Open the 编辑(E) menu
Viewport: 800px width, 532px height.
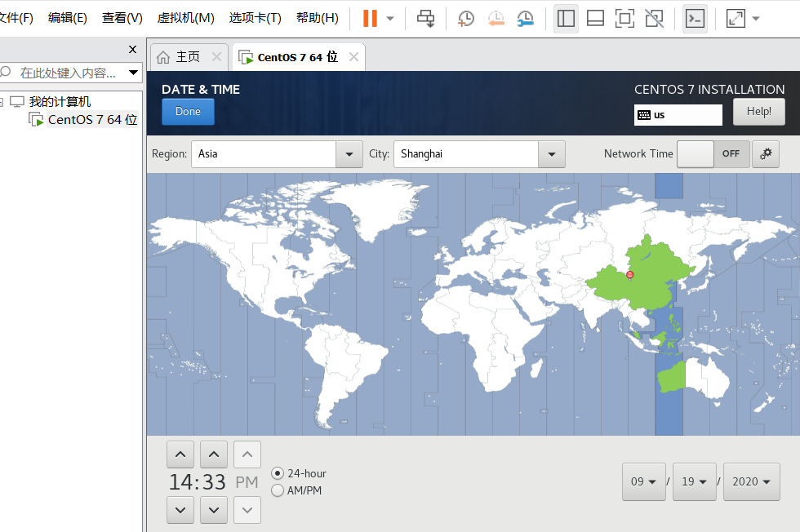[x=67, y=18]
